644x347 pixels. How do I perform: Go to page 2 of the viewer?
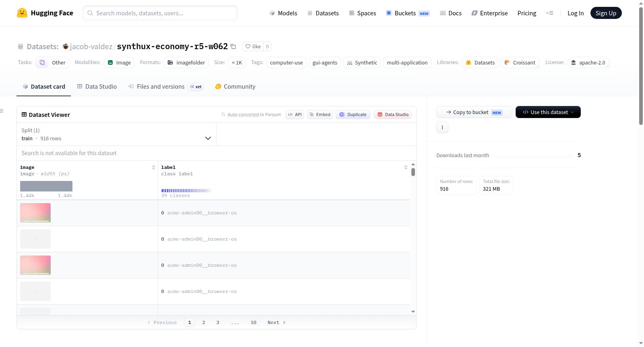coord(204,322)
